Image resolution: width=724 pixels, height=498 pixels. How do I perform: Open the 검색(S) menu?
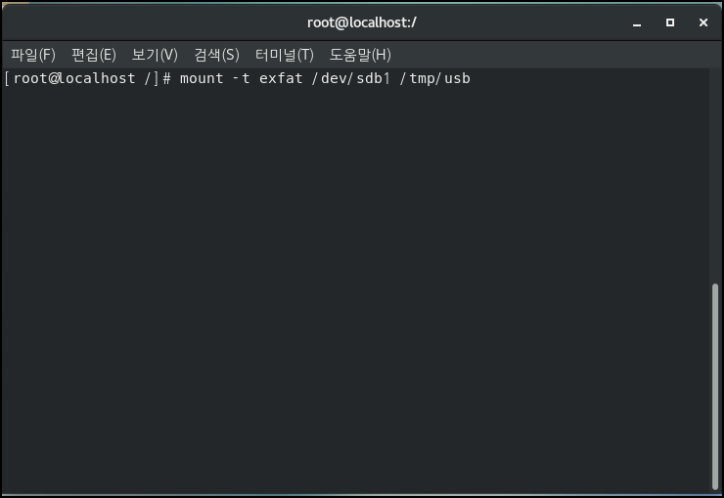coord(217,55)
